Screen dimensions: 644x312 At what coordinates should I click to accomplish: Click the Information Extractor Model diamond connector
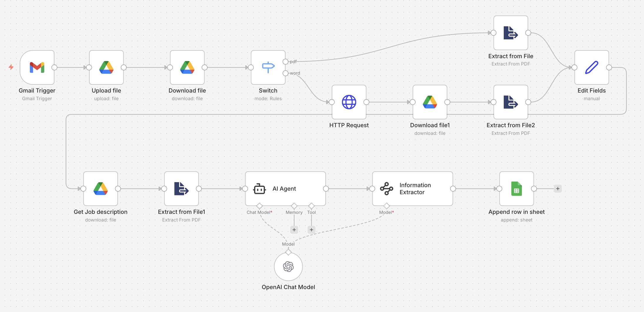[386, 206]
